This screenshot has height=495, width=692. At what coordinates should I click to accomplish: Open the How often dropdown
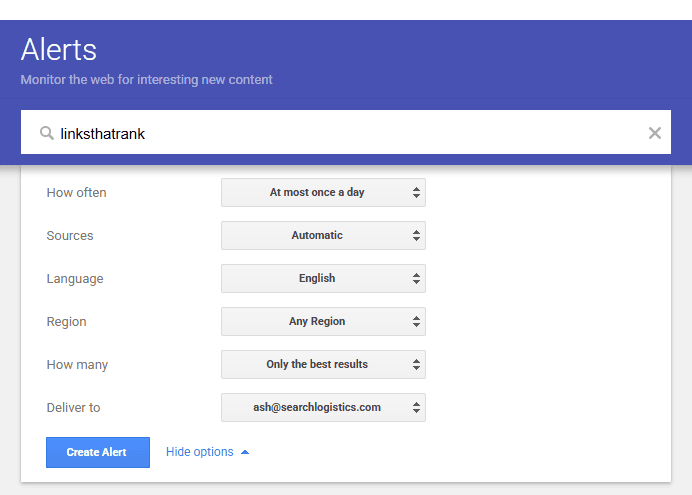tap(323, 192)
